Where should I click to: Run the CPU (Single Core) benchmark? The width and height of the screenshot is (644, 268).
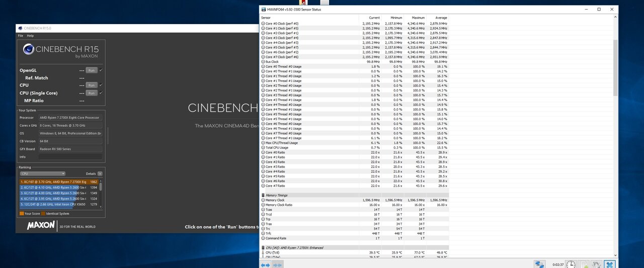[x=91, y=93]
